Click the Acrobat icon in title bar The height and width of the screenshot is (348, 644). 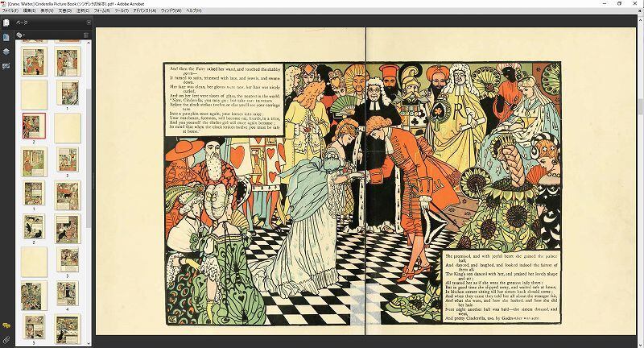tap(3, 3)
